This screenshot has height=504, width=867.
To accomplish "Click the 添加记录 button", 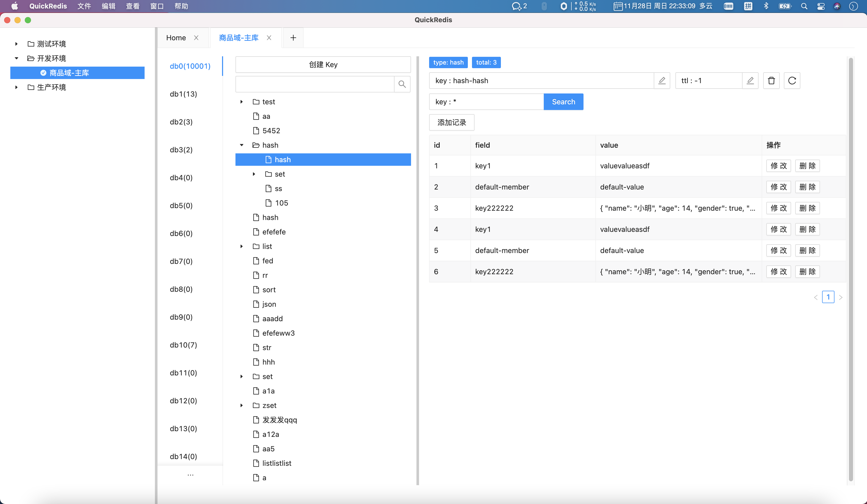I will point(452,122).
